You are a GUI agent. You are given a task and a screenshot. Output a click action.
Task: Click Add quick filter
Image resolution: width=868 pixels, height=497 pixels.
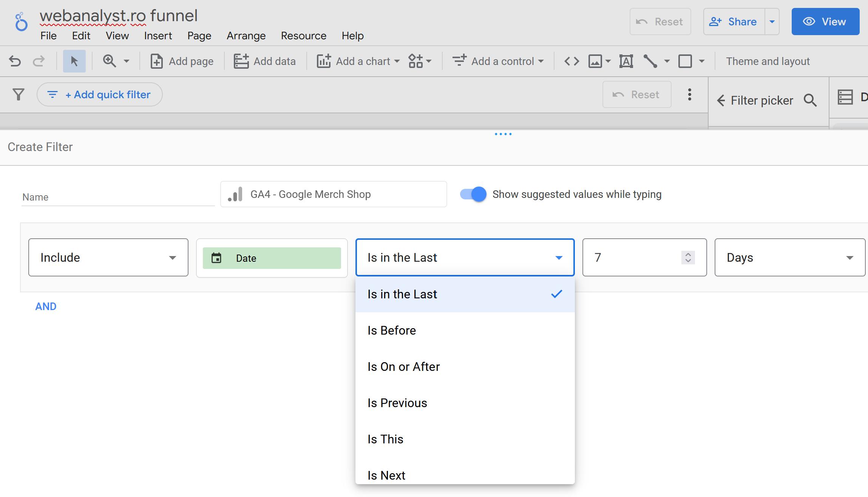tap(100, 94)
